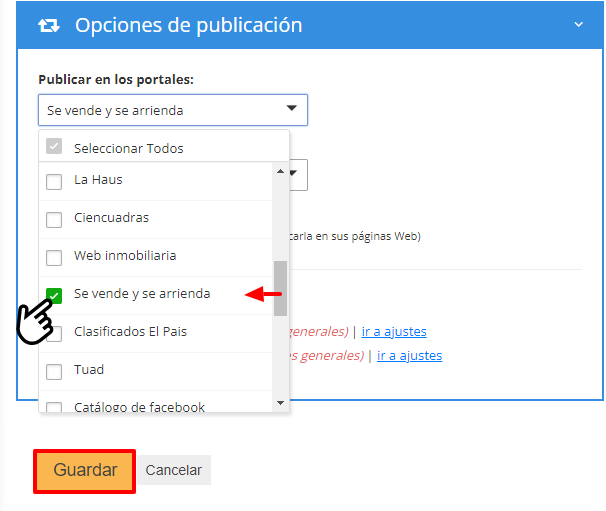Uncheck the green Se vende y se arrienda checkbox
Viewport: 606px width, 511px height.
pyautogui.click(x=55, y=295)
